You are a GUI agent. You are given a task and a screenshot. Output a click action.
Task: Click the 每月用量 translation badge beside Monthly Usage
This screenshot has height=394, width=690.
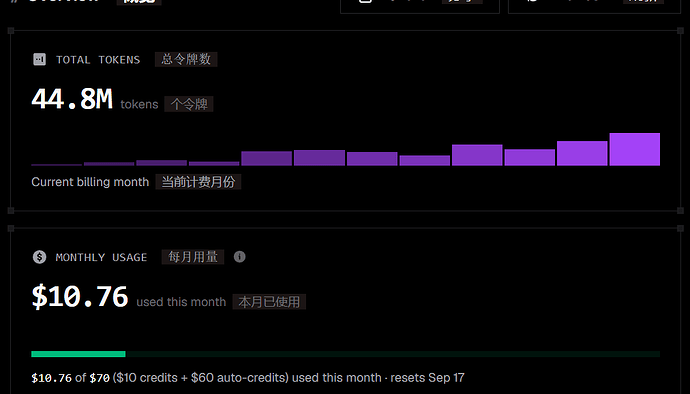(x=193, y=257)
